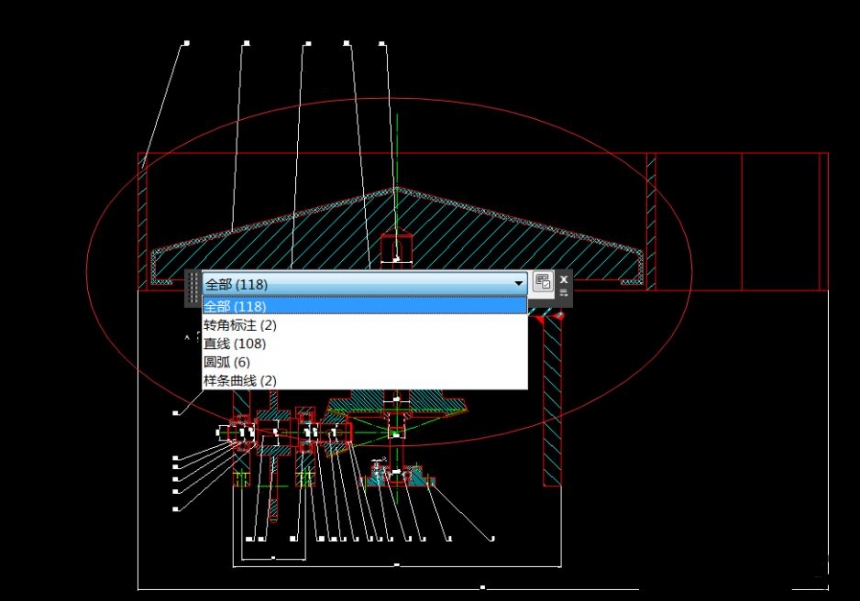Viewport: 860px width, 601px height.
Task: Click grip on the bottommost horizontal dimension line
Action: pyautogui.click(x=482, y=587)
